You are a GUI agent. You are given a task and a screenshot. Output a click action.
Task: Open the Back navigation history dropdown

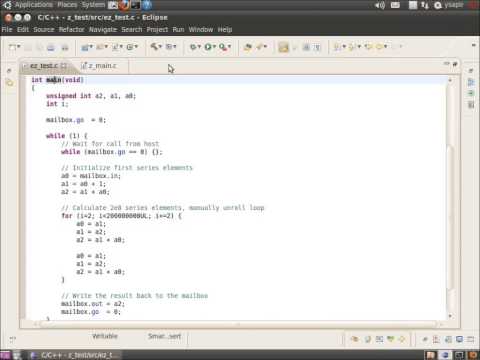coord(386,47)
